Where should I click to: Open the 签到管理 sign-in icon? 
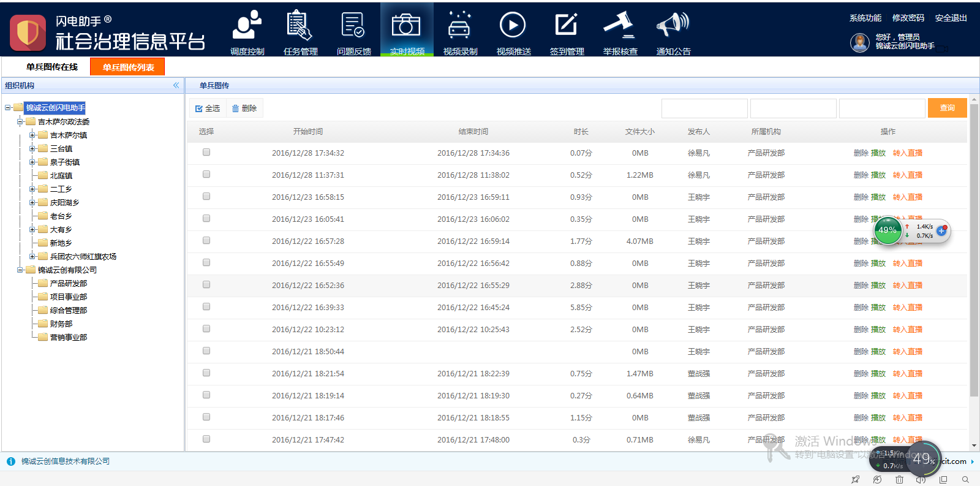pyautogui.click(x=567, y=26)
